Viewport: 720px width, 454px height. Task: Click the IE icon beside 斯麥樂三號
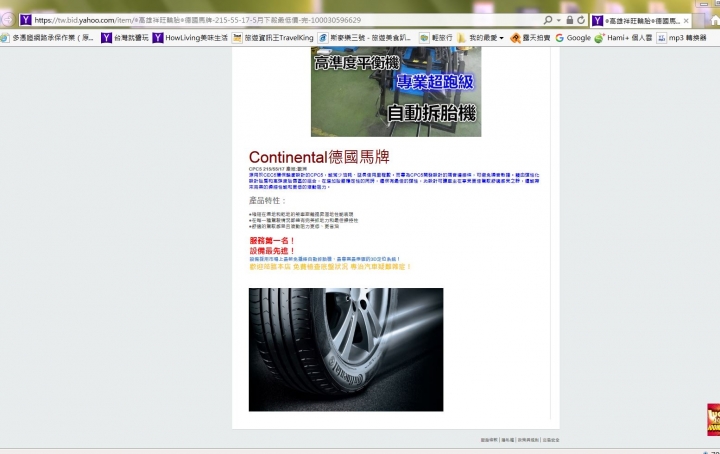point(323,38)
